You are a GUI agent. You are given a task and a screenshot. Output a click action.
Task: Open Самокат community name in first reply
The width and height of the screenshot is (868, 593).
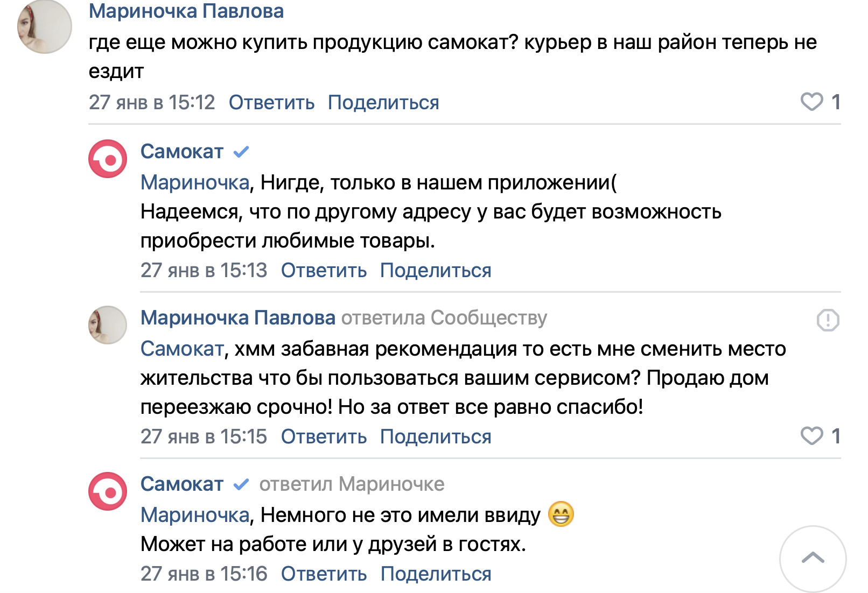182,152
